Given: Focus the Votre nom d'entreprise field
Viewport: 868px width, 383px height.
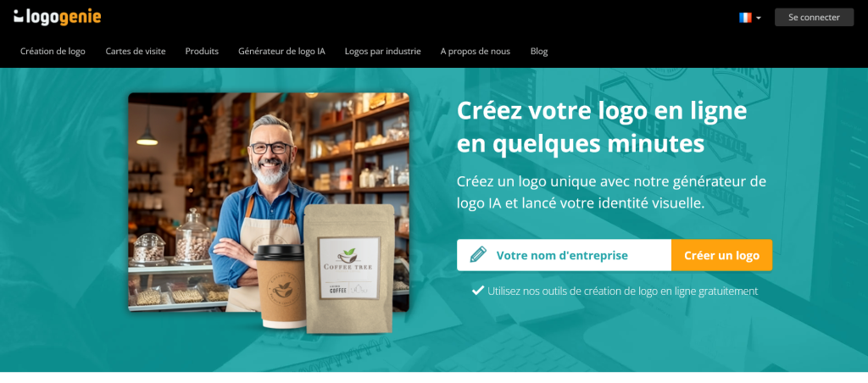Looking at the screenshot, I should click(564, 255).
